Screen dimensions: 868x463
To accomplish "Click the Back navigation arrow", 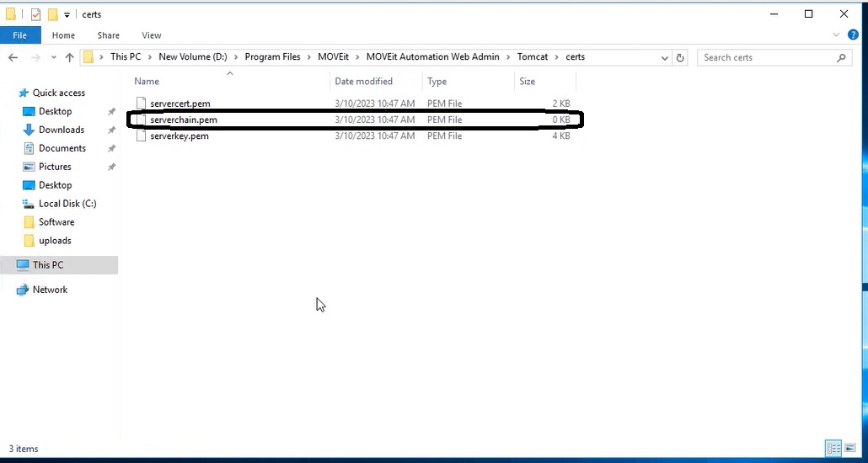I will click(13, 57).
